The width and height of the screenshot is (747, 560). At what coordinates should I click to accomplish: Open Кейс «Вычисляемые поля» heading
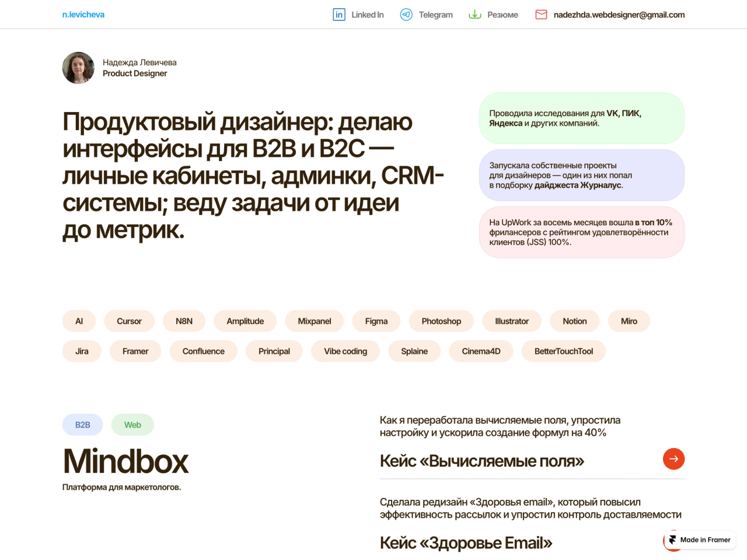click(x=482, y=461)
